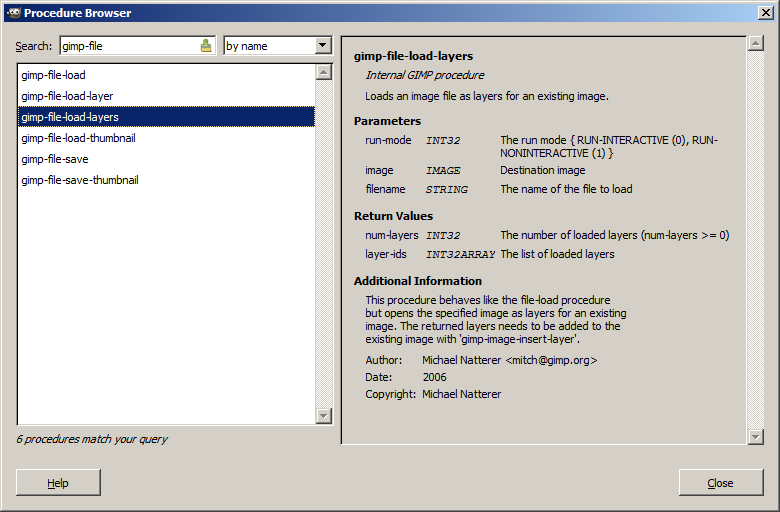The image size is (780, 512).
Task: Select gimp-file-load procedure
Action: coord(166,75)
